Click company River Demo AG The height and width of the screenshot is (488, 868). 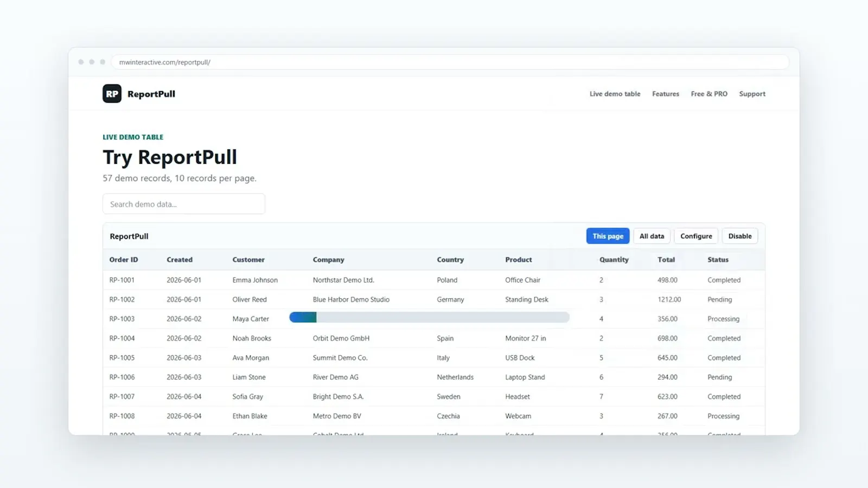pyautogui.click(x=336, y=377)
